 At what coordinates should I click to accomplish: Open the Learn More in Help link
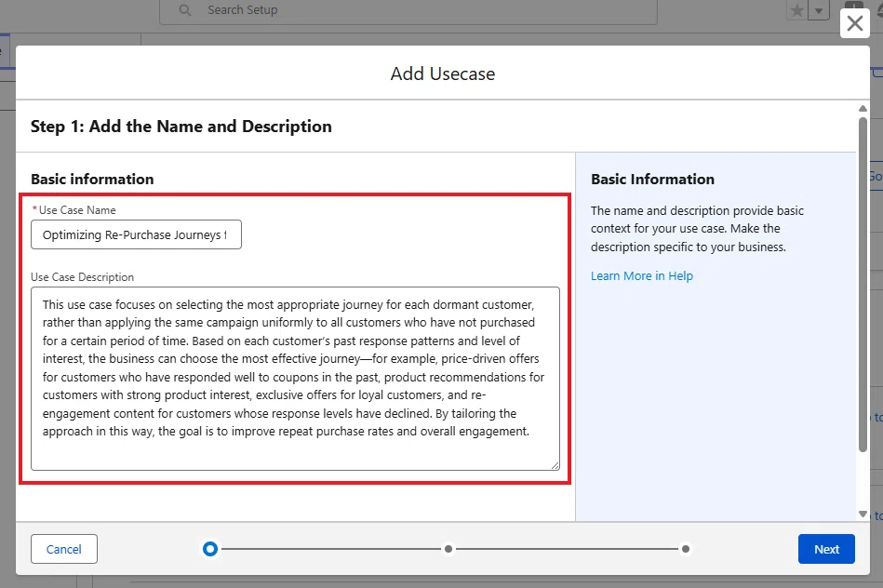(641, 276)
